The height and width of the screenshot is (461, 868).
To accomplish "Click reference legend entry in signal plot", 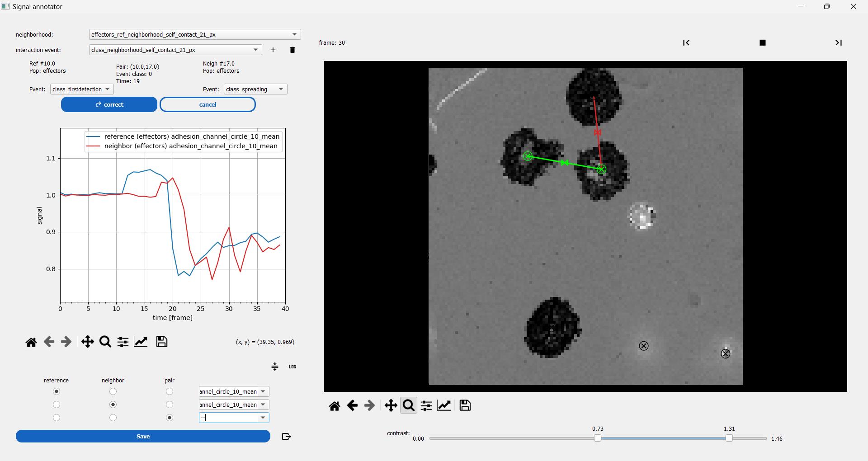I will (x=183, y=136).
